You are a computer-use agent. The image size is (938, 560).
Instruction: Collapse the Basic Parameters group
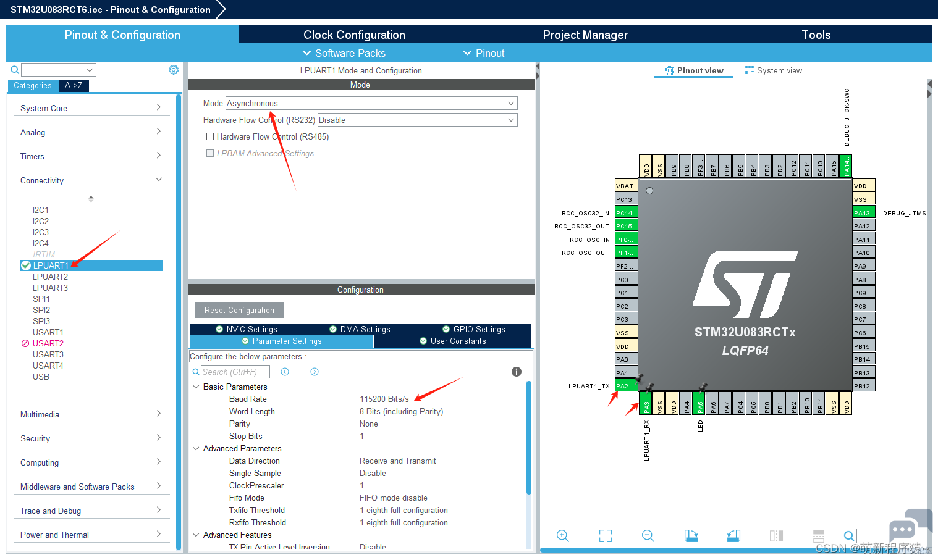(196, 387)
